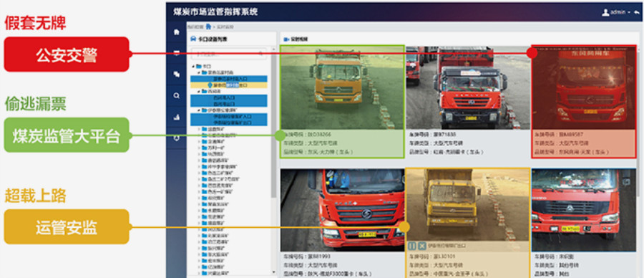Click the pause icon under yellow truck

[x=412, y=246]
